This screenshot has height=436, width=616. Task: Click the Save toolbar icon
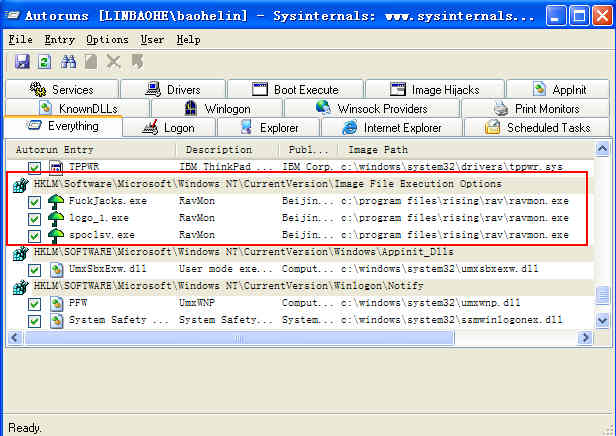(22, 62)
